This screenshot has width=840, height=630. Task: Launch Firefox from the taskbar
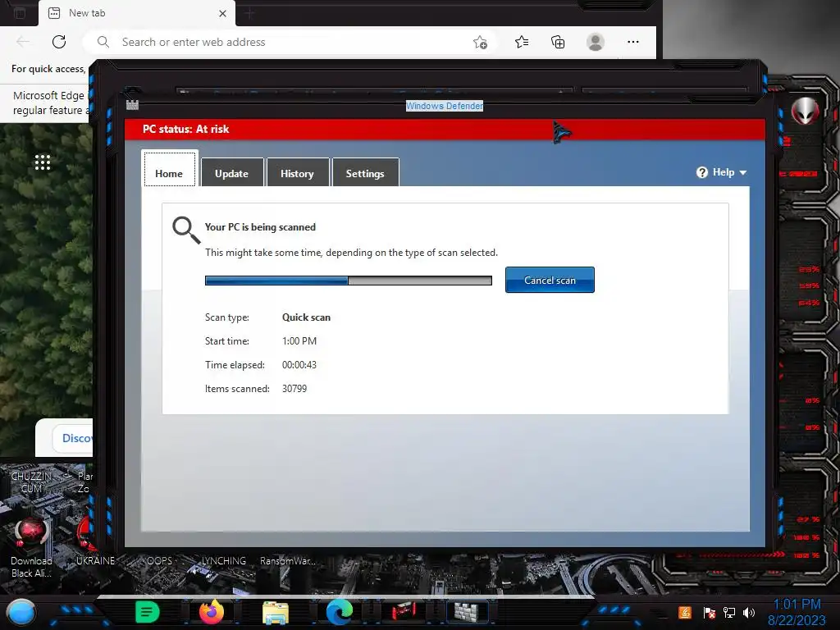coord(212,612)
